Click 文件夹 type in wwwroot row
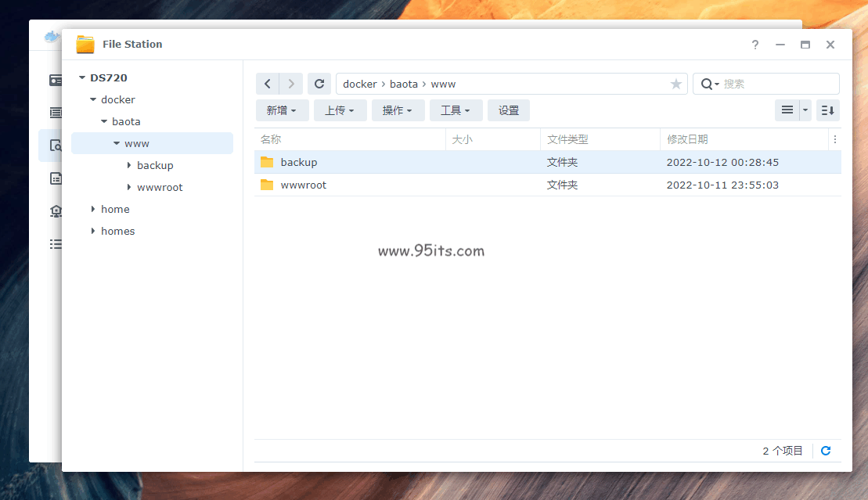Viewport: 868px width, 500px height. point(563,185)
